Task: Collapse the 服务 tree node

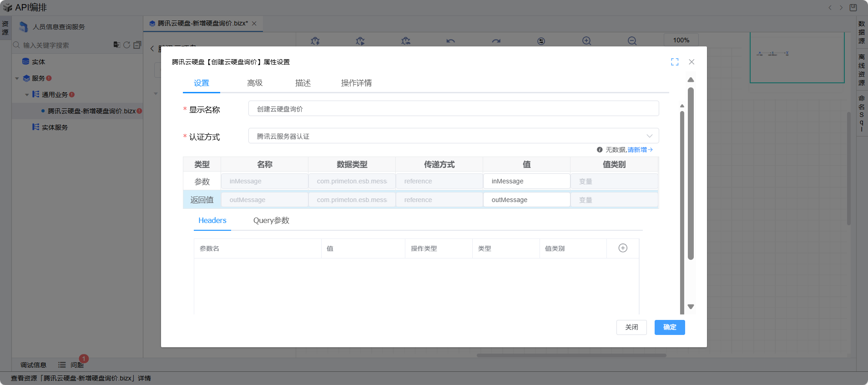Action: [x=17, y=78]
